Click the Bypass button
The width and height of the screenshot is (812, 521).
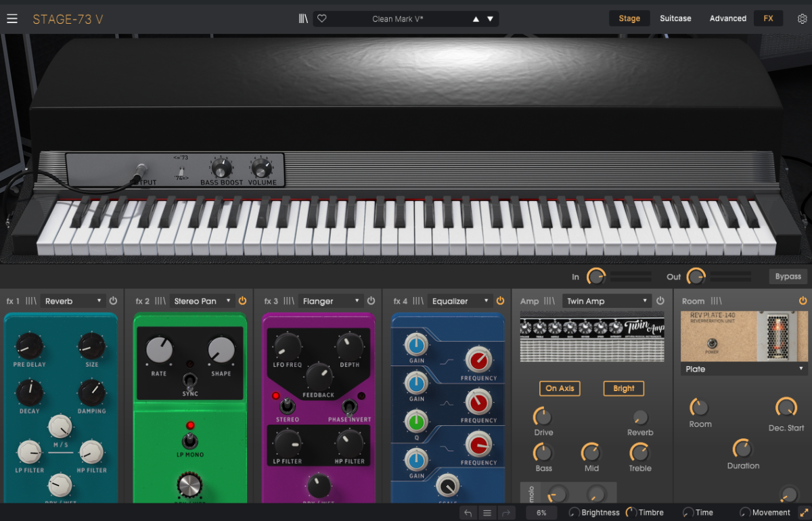788,277
